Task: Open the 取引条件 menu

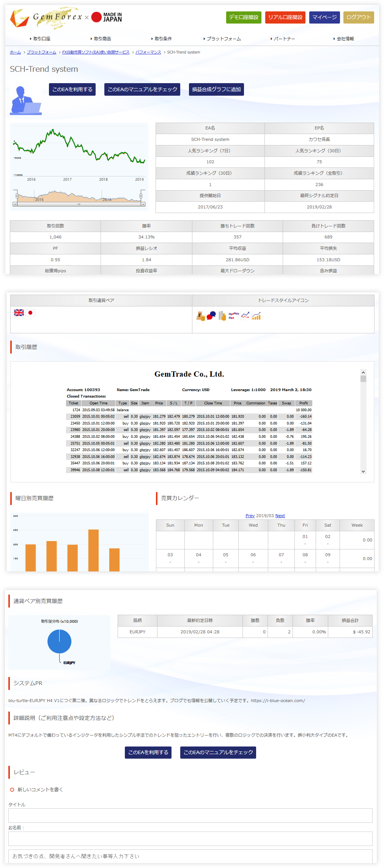Action: point(162,39)
